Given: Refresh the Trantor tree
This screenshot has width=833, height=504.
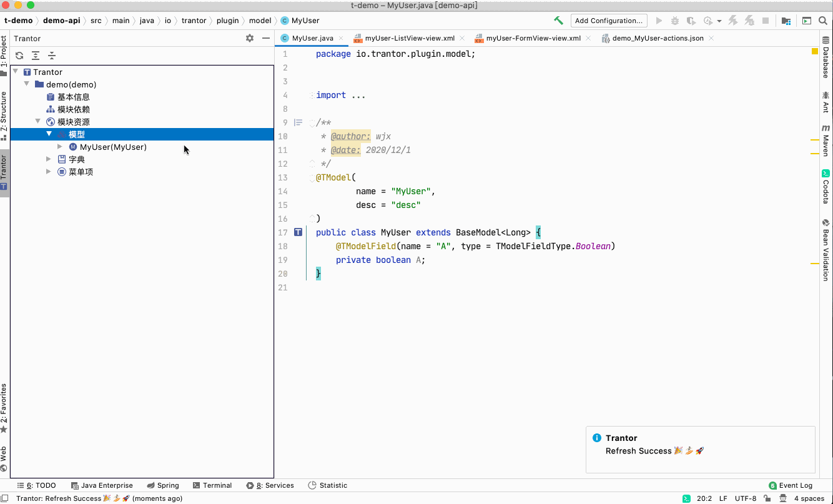Looking at the screenshot, I should click(19, 56).
